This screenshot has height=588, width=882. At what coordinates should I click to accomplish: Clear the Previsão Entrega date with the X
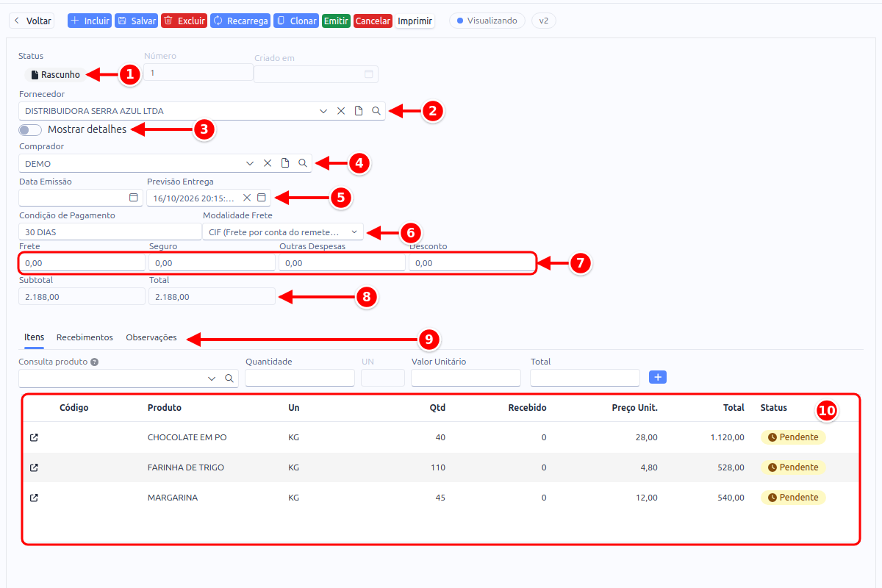247,198
